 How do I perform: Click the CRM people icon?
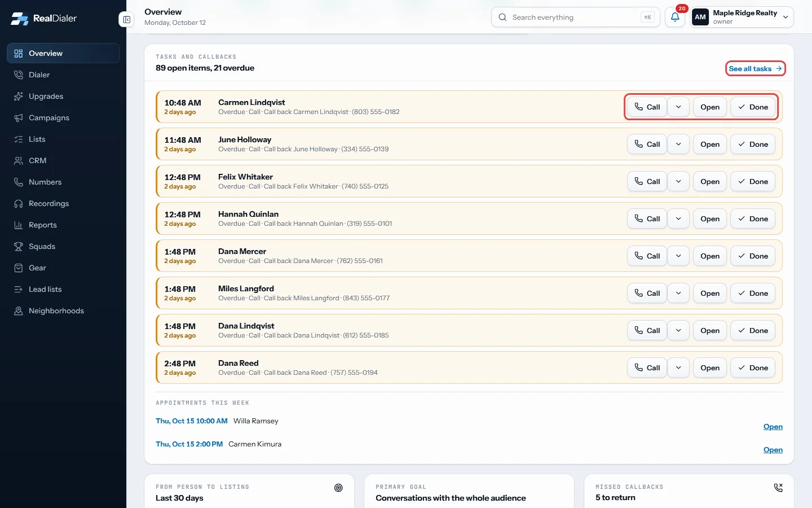(19, 161)
